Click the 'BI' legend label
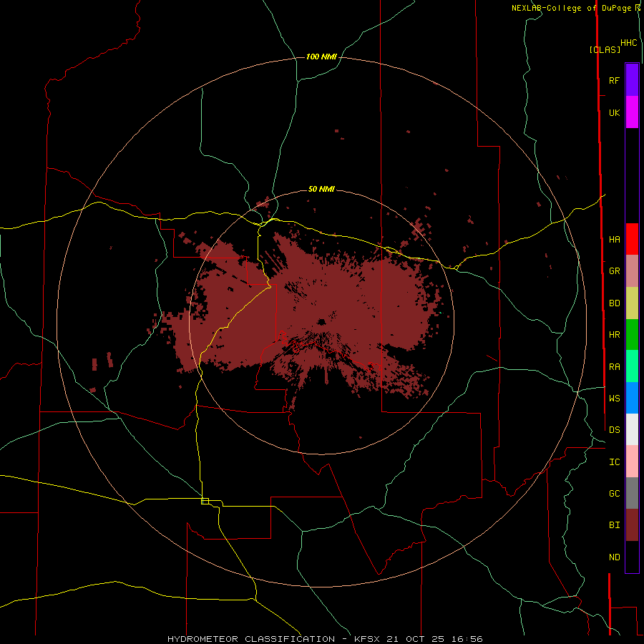The width and height of the screenshot is (644, 644). click(x=614, y=525)
